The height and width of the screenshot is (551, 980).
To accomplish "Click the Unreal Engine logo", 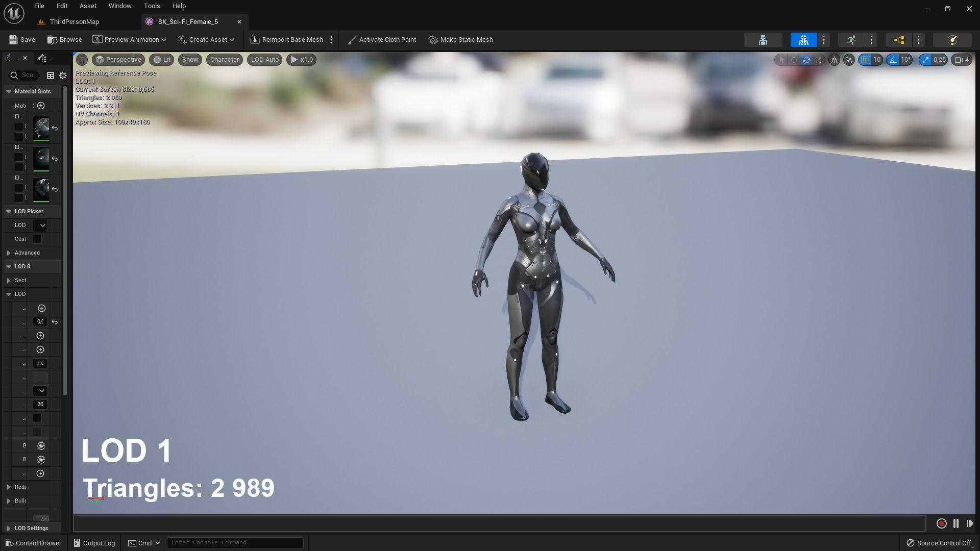I will tap(14, 13).
